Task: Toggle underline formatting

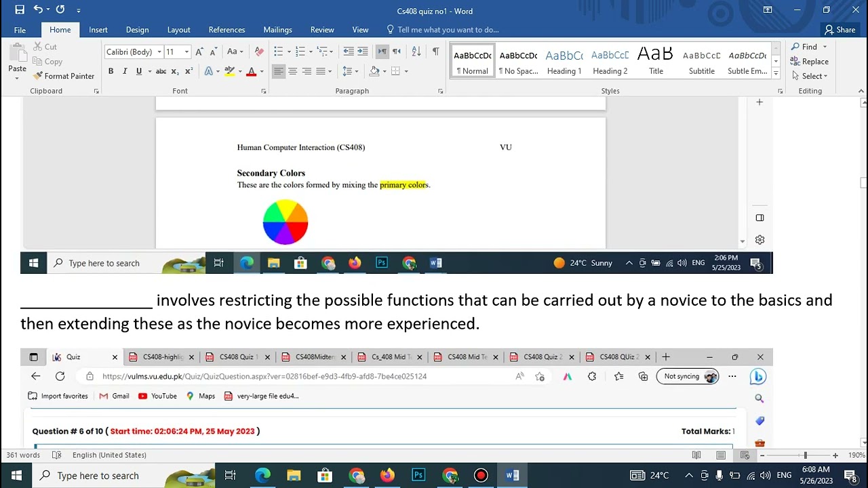Action: 139,71
